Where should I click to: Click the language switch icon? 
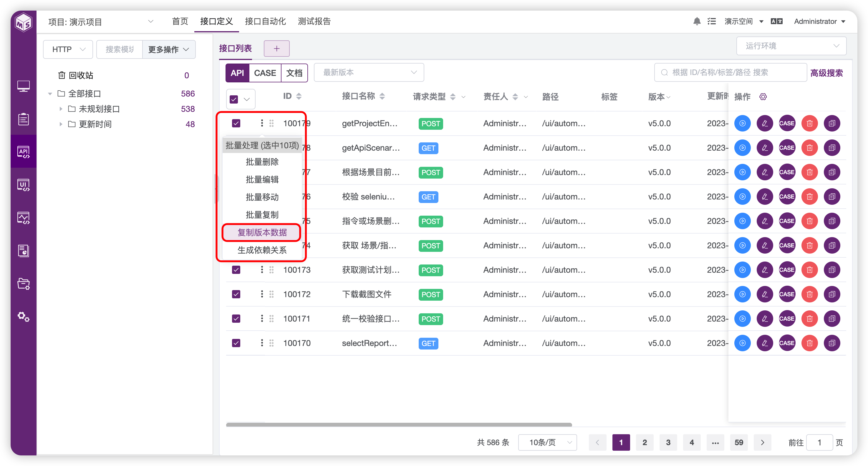[x=776, y=21]
